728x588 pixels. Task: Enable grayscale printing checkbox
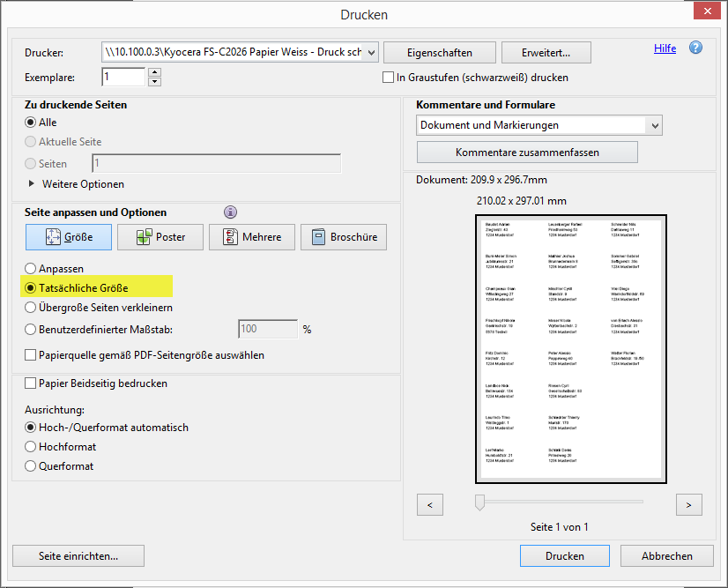(388, 78)
